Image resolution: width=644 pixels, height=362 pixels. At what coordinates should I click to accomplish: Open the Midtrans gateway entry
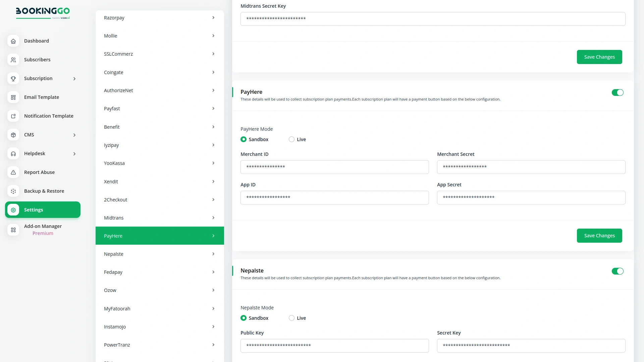tap(159, 218)
